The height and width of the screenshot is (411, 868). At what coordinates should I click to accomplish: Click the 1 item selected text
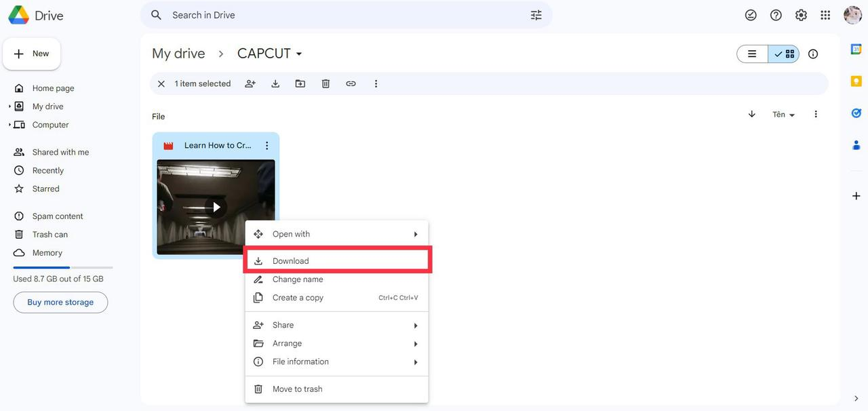tap(203, 83)
